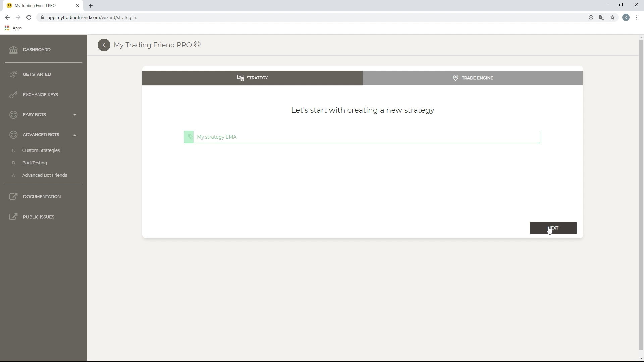Click the round back arrow button

(104, 45)
